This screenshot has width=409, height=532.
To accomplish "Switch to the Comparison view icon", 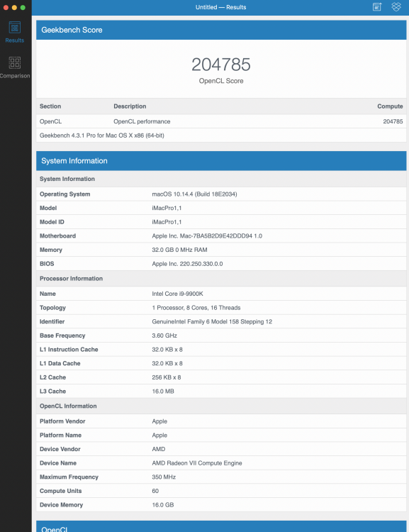I will 15,62.
